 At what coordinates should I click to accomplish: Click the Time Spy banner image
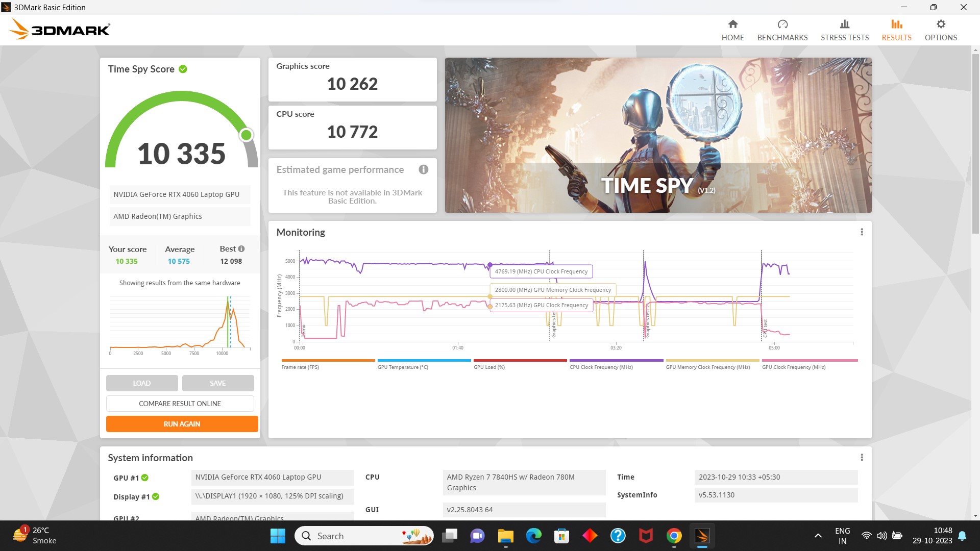tap(657, 135)
